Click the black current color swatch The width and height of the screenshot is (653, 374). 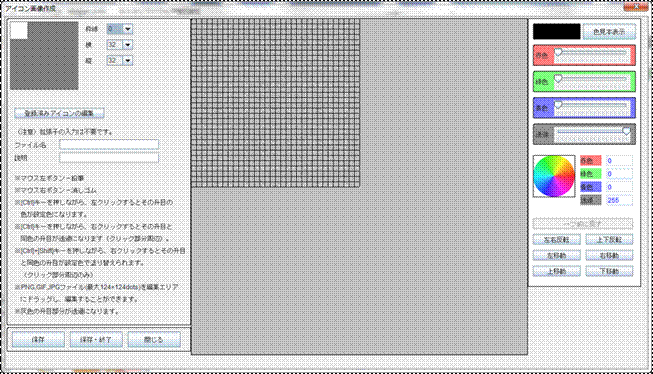(557, 31)
